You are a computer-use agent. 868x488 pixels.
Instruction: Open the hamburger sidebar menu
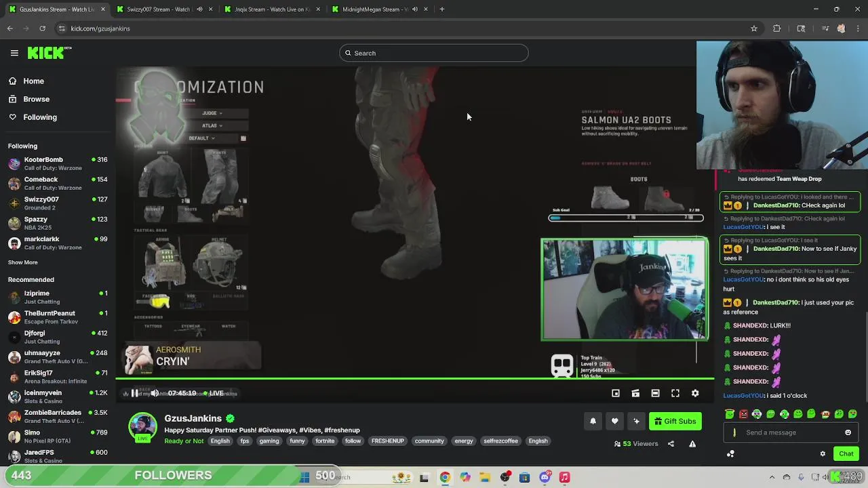pyautogui.click(x=14, y=53)
